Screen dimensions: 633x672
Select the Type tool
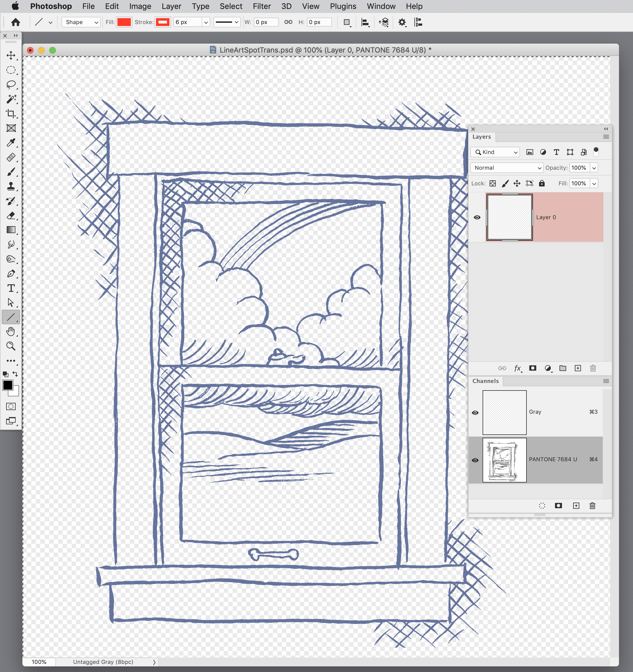coord(11,288)
